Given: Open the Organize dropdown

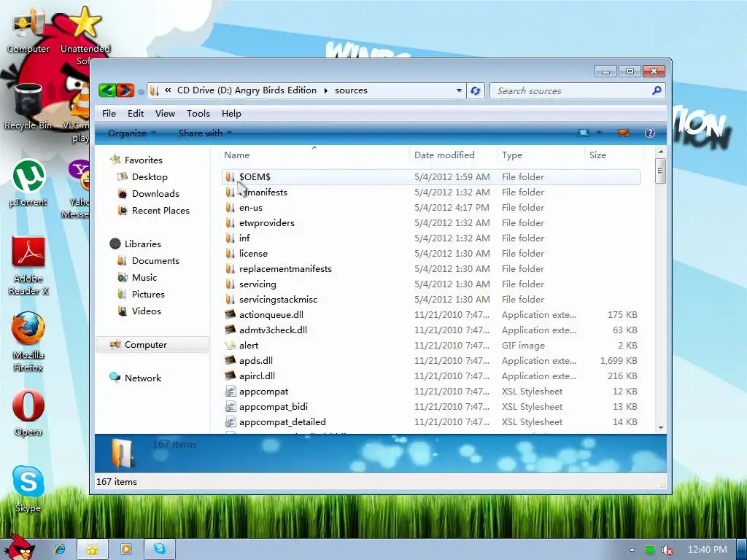Looking at the screenshot, I should coord(131,133).
